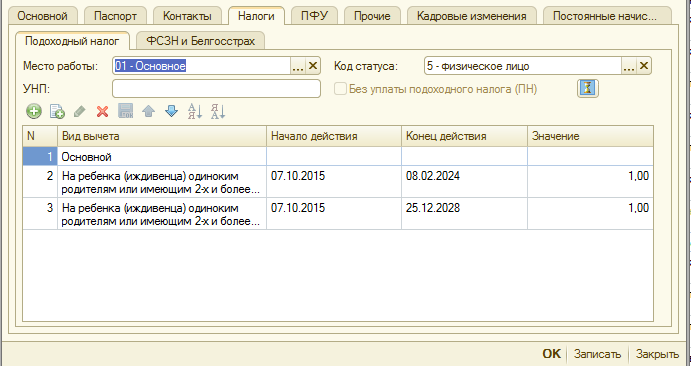Open the Код статуса selection list button
691x366 pixels.
tap(629, 66)
